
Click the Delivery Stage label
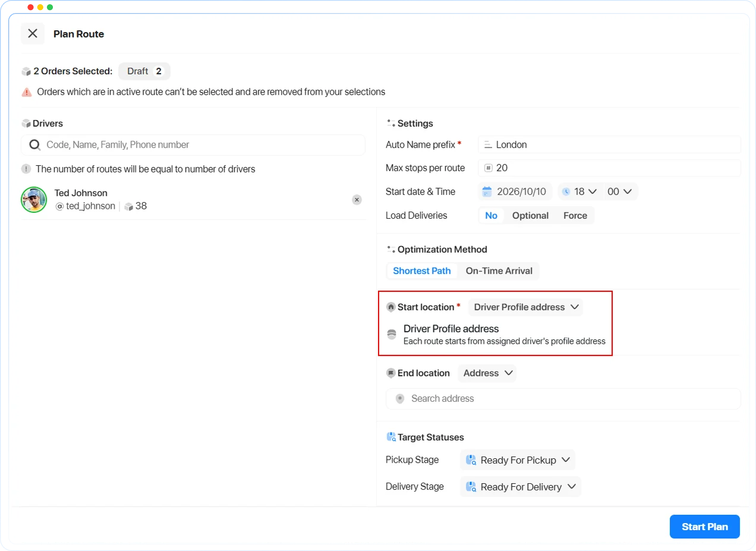click(x=414, y=487)
